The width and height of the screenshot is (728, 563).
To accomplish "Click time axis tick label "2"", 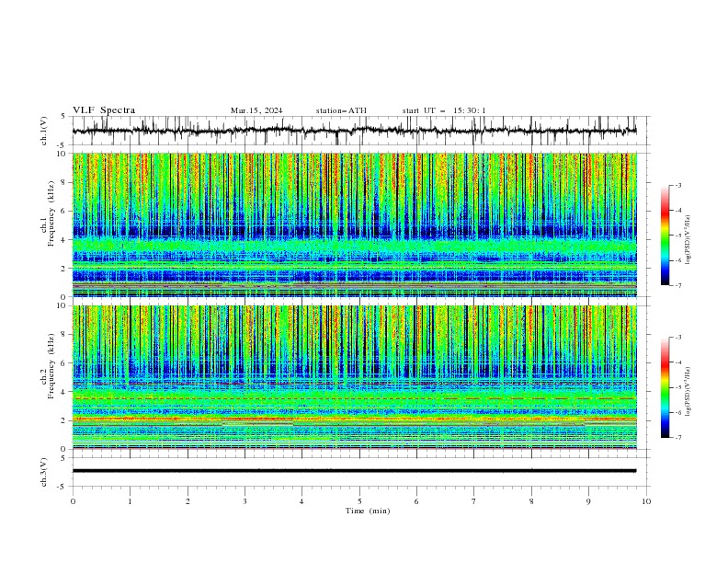I will tap(188, 501).
